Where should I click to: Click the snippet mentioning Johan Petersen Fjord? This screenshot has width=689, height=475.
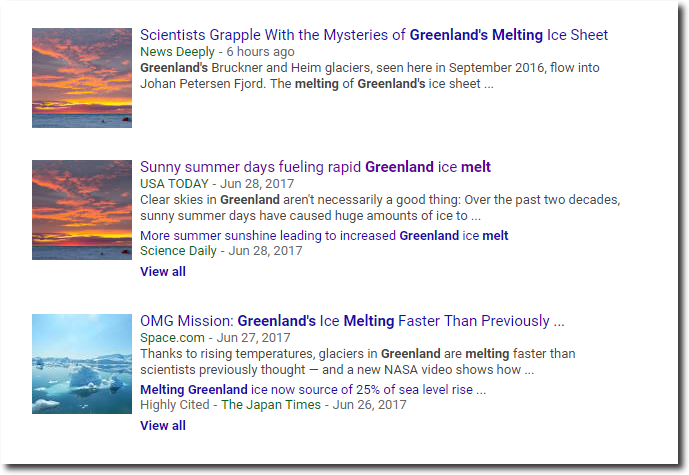pos(370,76)
